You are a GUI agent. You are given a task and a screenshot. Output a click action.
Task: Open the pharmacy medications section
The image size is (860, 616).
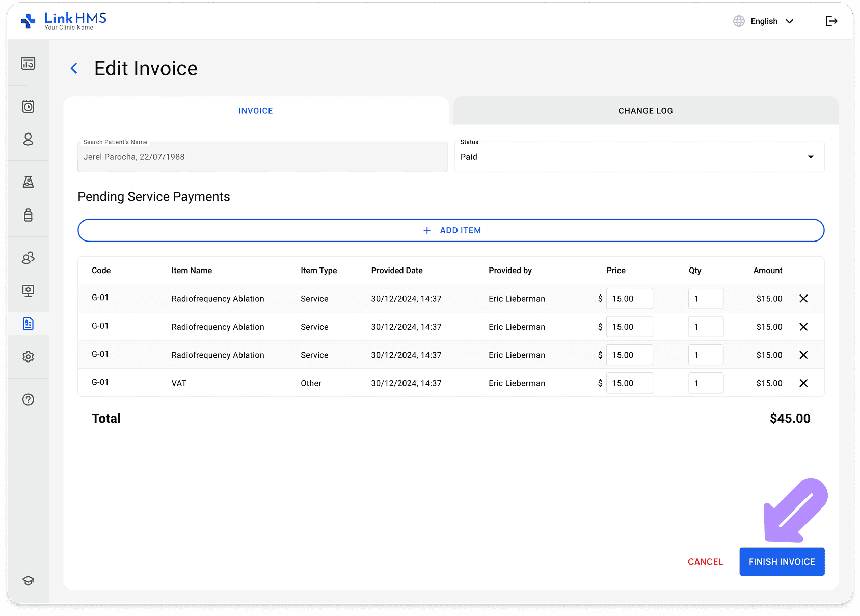click(28, 215)
